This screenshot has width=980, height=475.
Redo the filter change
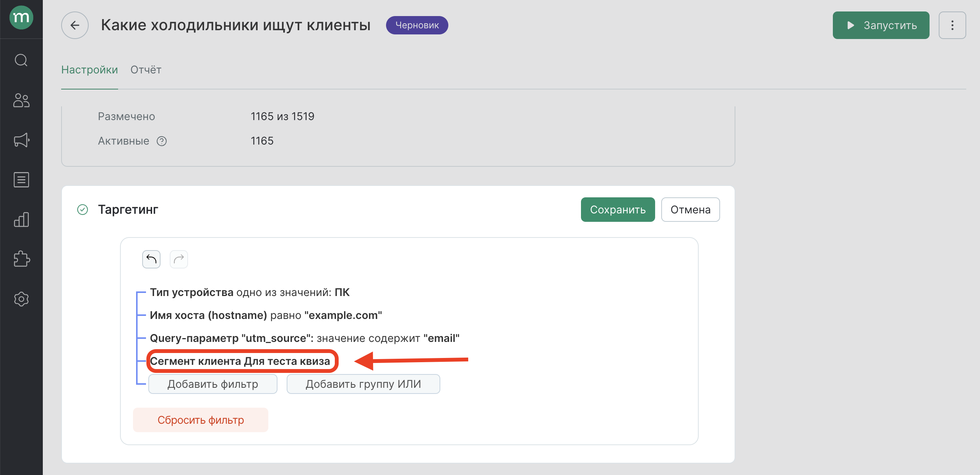[x=179, y=259]
